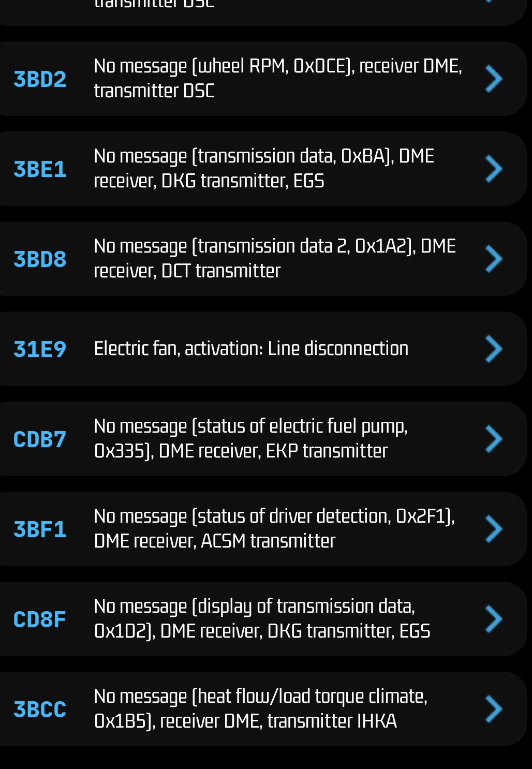Tap the CD8F row chevron
The width and height of the screenshot is (532, 769).
(x=493, y=619)
